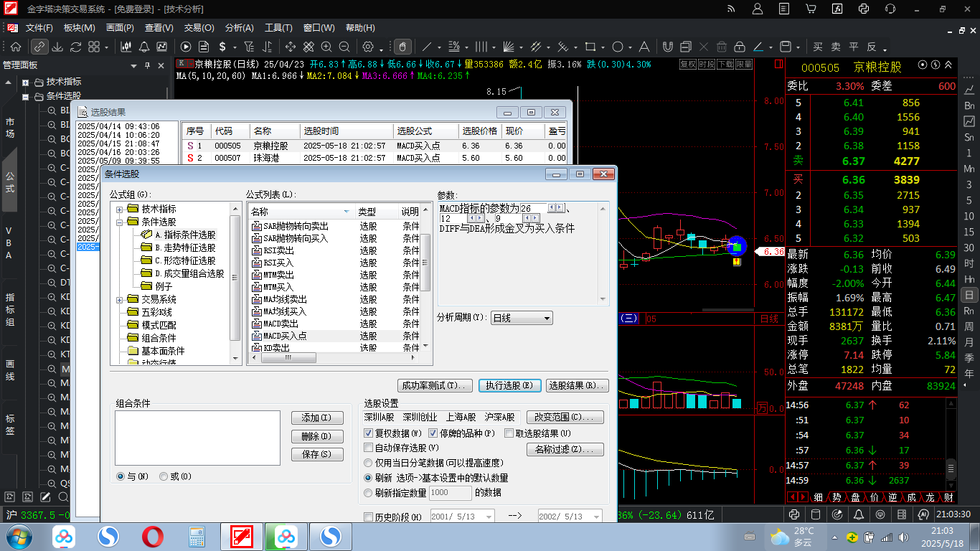Click the 成功率测试(T) button

435,385
